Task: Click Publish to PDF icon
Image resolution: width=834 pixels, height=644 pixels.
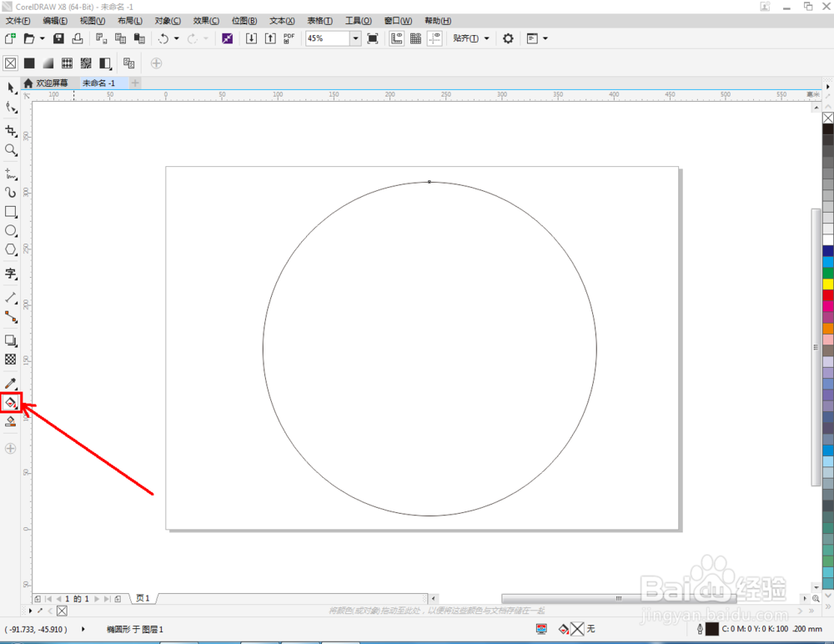Action: click(289, 38)
